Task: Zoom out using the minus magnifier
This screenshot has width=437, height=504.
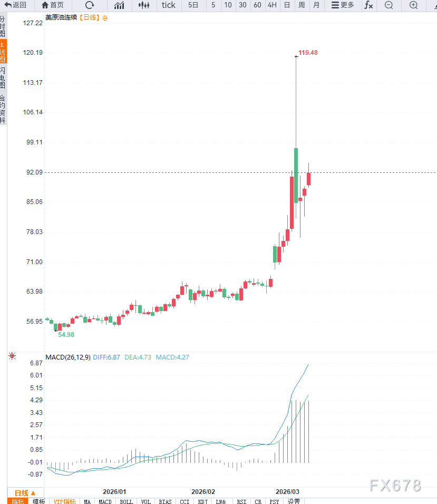Action: [x=389, y=5]
